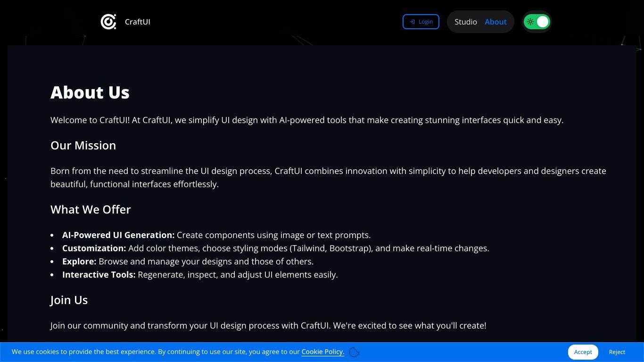Click the white knob of theme toggle
Image resolution: width=644 pixels, height=362 pixels.
[543, 22]
